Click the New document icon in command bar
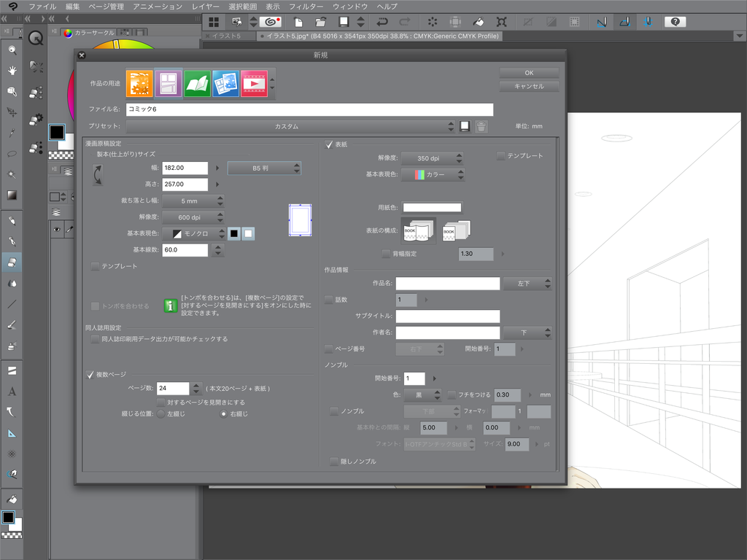Screen dimensions: 747x560 tap(298, 21)
